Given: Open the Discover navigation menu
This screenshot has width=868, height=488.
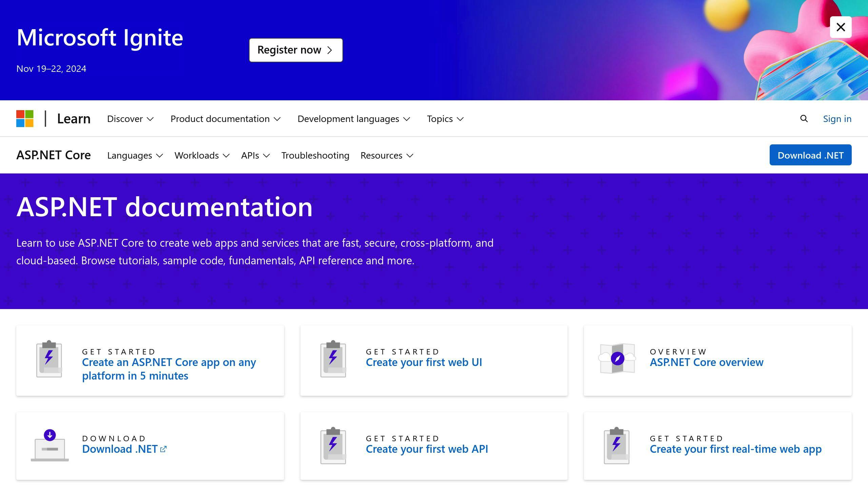Looking at the screenshot, I should pos(130,119).
